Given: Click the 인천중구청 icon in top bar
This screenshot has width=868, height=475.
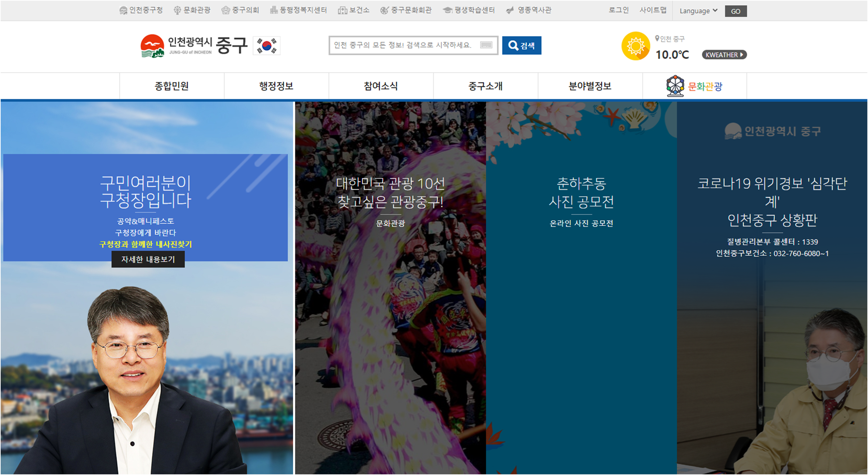Looking at the screenshot, I should point(123,10).
